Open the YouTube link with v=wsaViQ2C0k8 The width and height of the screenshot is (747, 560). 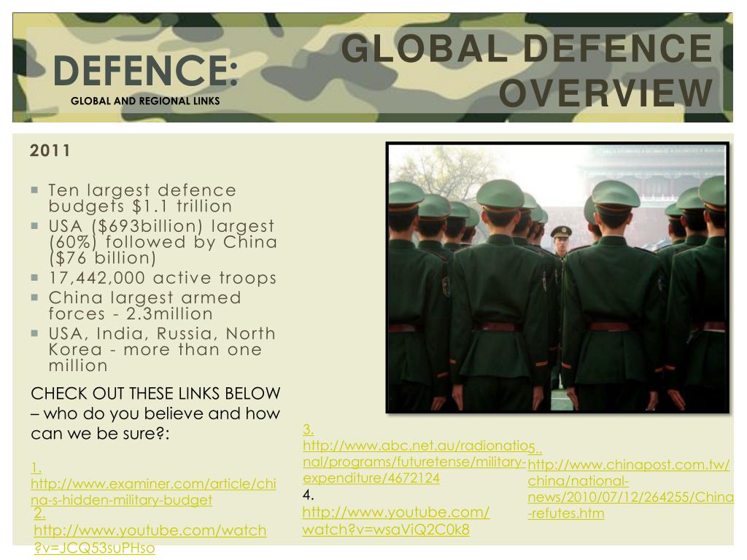396,521
